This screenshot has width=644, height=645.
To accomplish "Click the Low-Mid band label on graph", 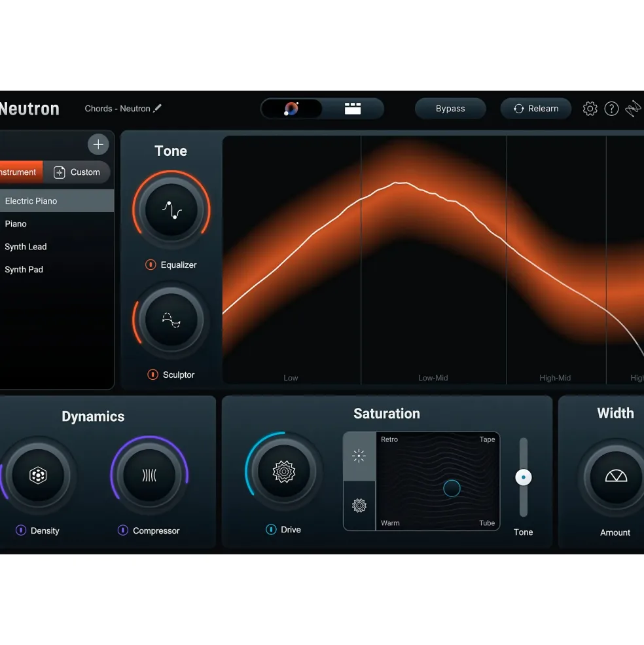I will coord(433,378).
